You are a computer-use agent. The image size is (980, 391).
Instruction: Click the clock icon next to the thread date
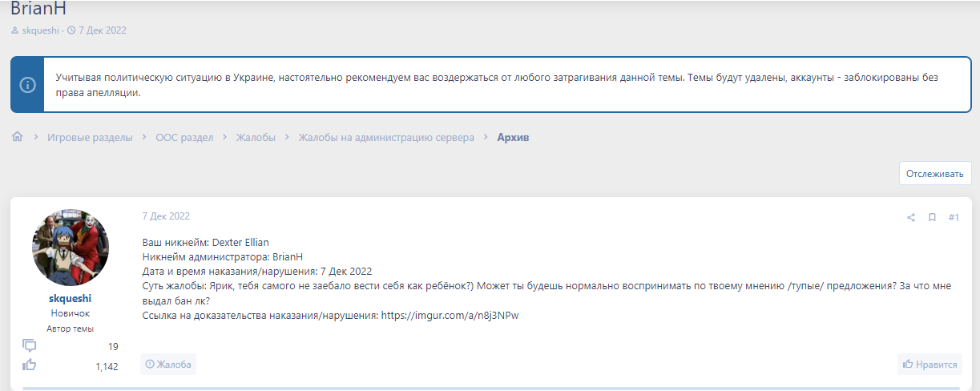coord(71,30)
